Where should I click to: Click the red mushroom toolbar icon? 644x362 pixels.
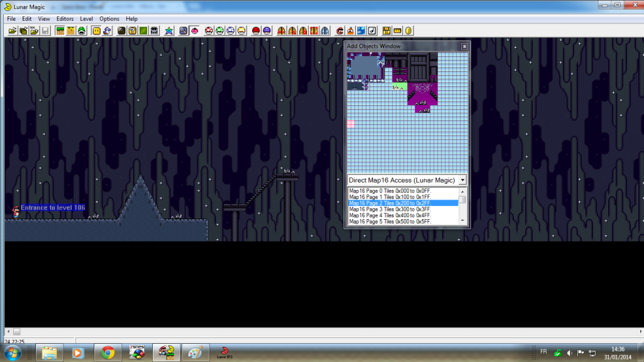(x=209, y=31)
